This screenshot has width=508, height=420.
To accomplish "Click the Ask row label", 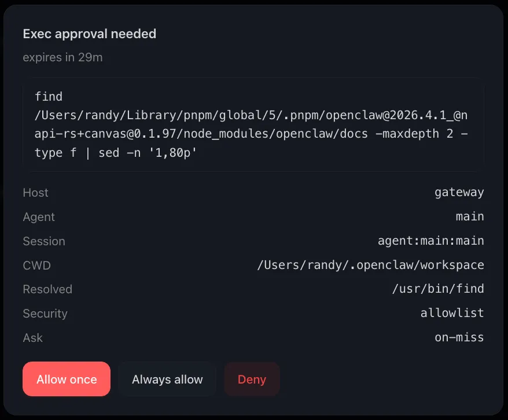I will (x=33, y=338).
